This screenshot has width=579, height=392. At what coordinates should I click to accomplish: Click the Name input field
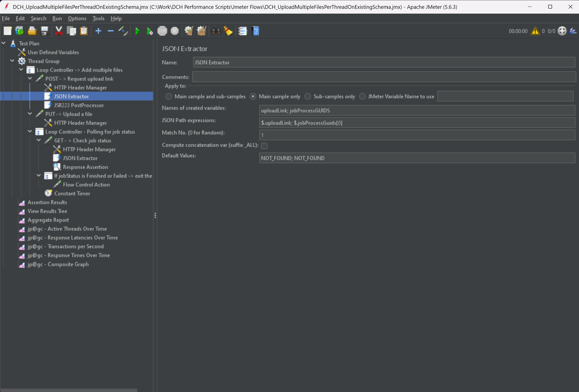pyautogui.click(x=384, y=62)
